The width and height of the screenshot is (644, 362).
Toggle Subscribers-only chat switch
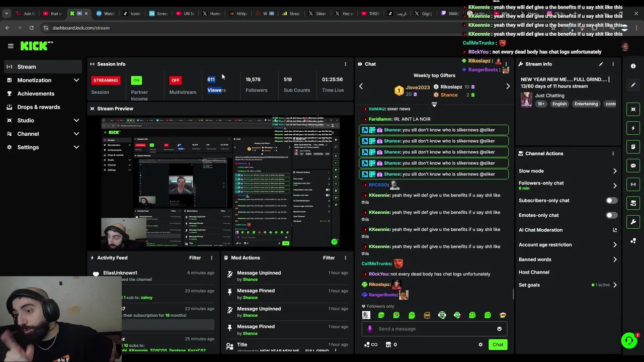click(611, 201)
